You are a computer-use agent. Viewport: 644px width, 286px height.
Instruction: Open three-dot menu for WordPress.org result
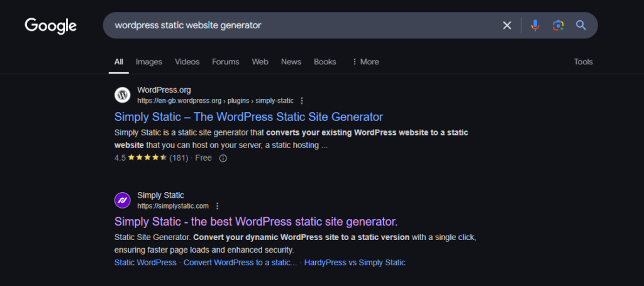(x=302, y=101)
